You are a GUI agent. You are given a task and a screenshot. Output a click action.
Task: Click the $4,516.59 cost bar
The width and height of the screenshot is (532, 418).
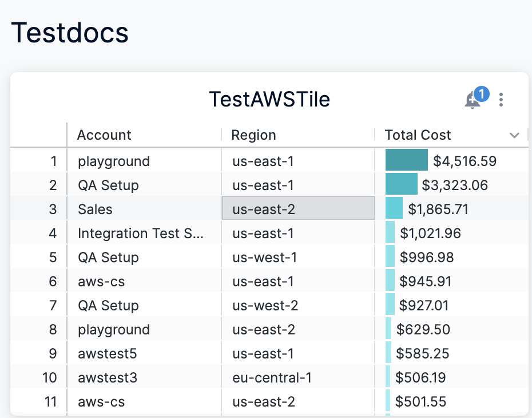(407, 160)
